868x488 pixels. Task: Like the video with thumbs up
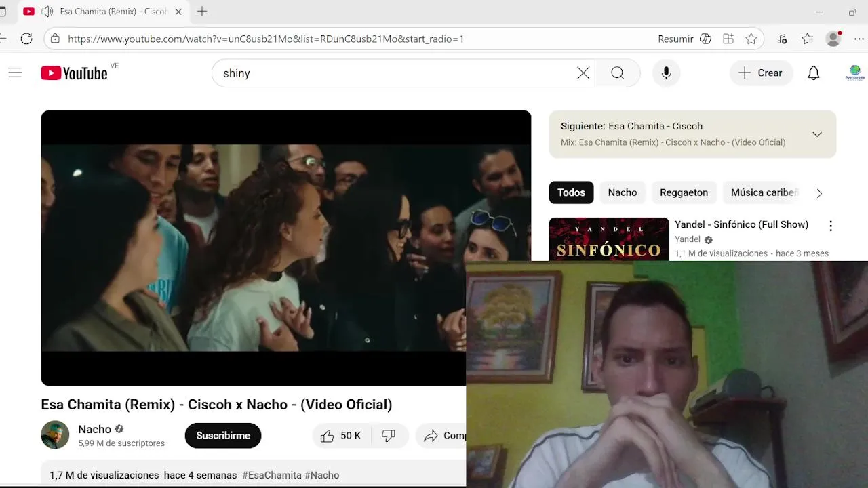341,436
